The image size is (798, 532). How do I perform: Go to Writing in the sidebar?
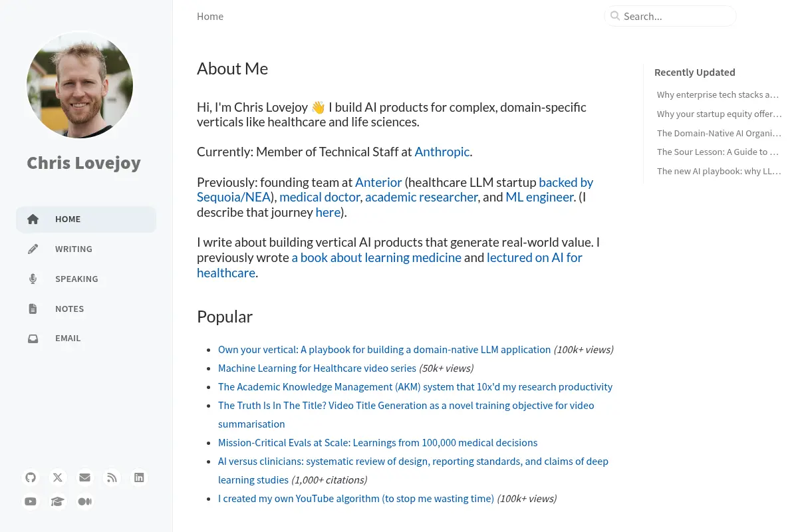86,249
